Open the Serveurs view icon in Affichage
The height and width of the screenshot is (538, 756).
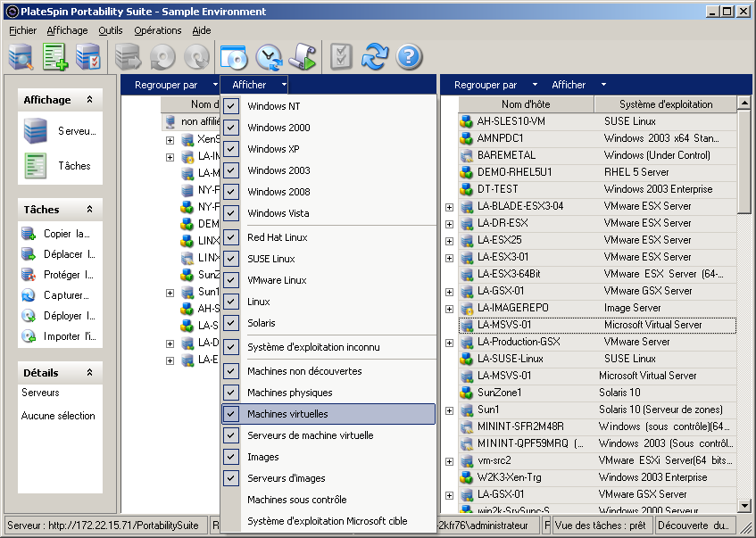tap(36, 131)
